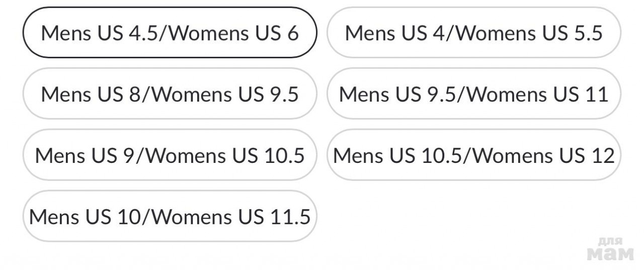The width and height of the screenshot is (644, 270).
Task: Pick the Womens US 12 size button
Action: click(474, 155)
